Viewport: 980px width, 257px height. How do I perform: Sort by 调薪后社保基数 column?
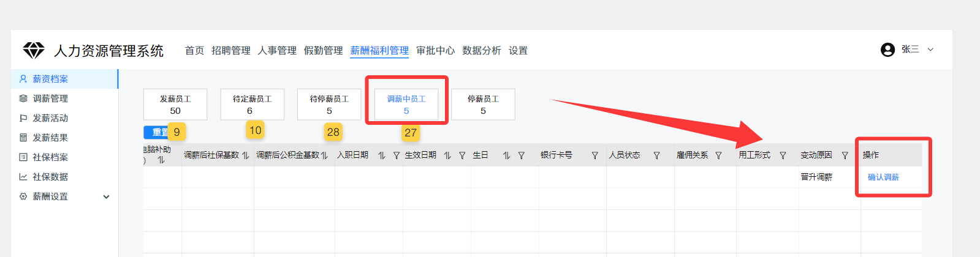coord(245,155)
